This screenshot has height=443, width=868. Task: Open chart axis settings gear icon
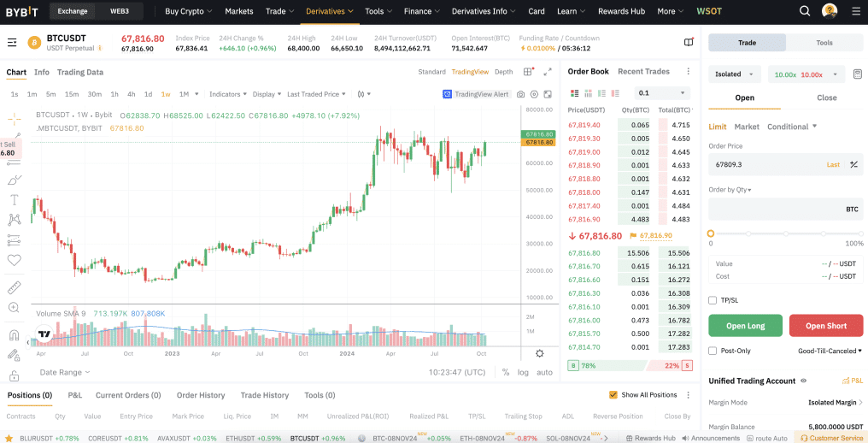pos(540,353)
